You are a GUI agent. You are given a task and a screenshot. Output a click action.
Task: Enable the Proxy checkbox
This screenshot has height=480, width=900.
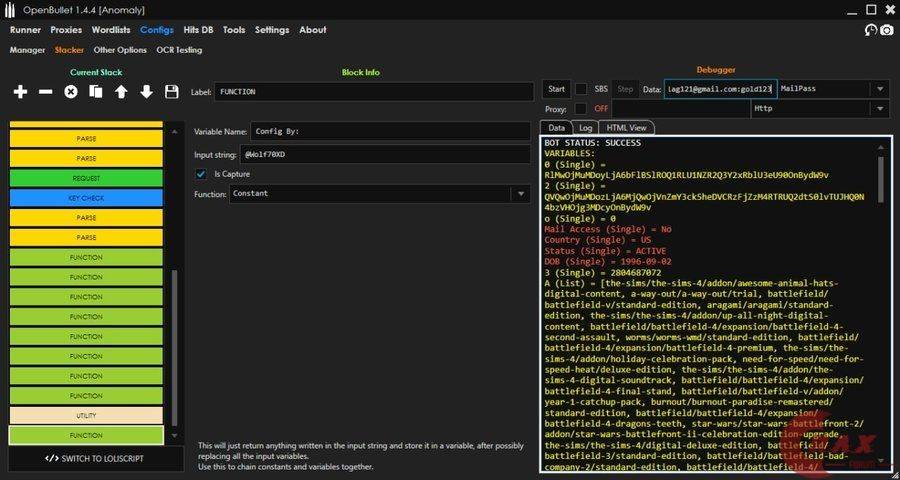coord(581,108)
